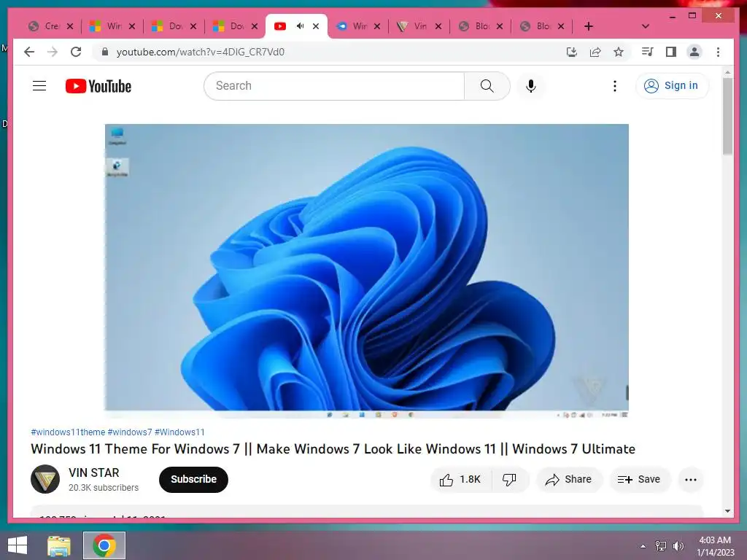Screen dimensions: 747x560
Task: Focus the YouTube Search field
Action: tap(334, 86)
